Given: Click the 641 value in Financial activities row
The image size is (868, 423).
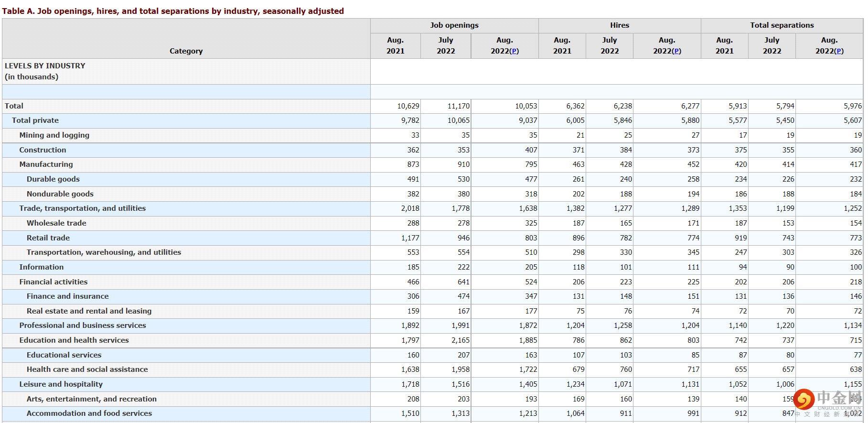Looking at the screenshot, I should coord(464,282).
